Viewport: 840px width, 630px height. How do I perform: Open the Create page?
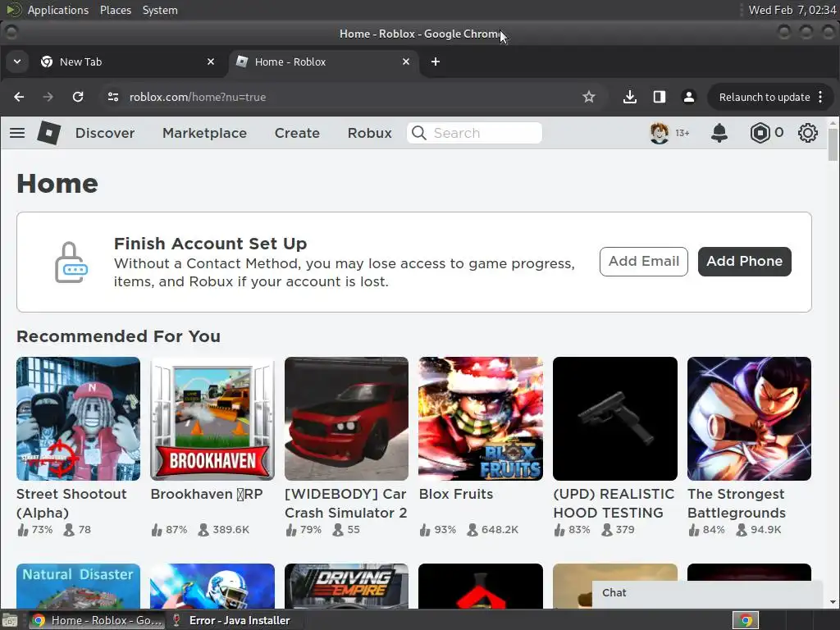pyautogui.click(x=297, y=133)
